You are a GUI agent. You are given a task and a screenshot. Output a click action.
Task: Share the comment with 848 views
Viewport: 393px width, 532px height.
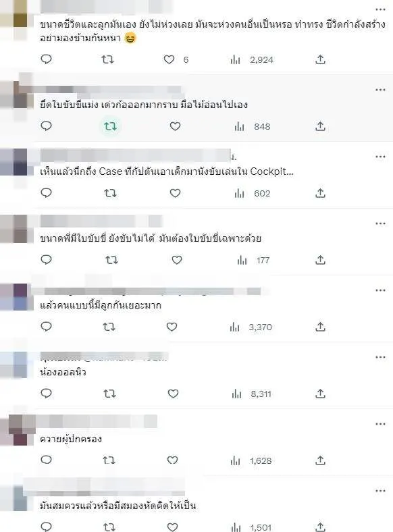[320, 126]
